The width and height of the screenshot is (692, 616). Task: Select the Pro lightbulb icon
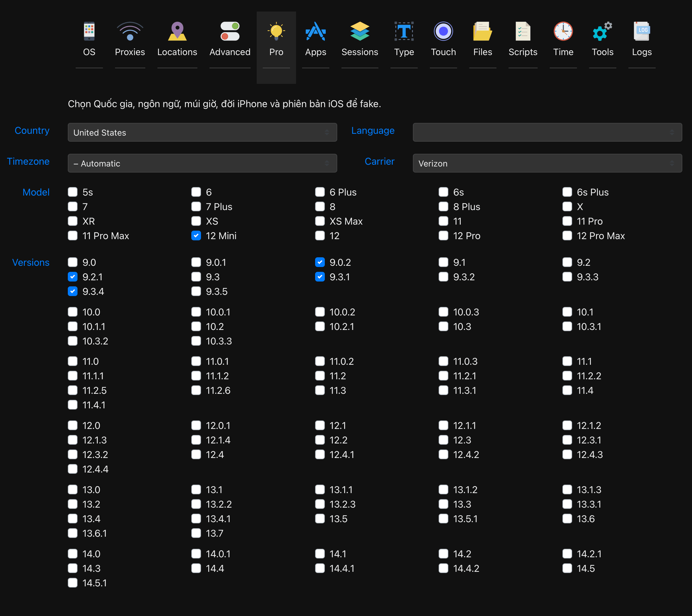pyautogui.click(x=276, y=31)
